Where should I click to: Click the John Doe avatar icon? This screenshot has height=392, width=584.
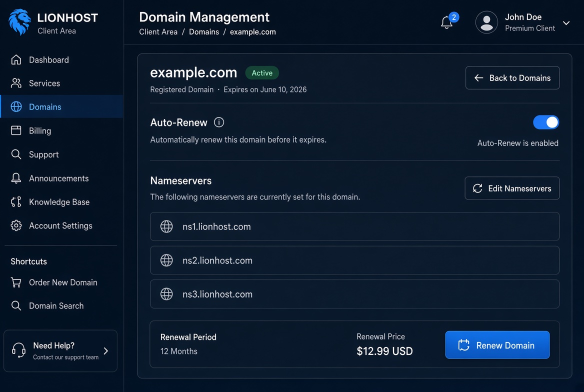[486, 22]
